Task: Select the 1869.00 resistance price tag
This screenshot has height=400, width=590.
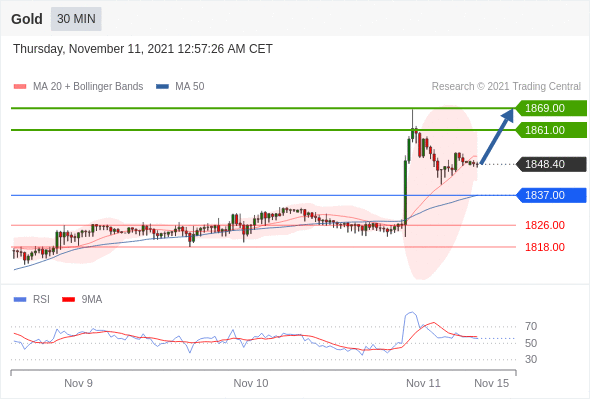Action: [551, 108]
